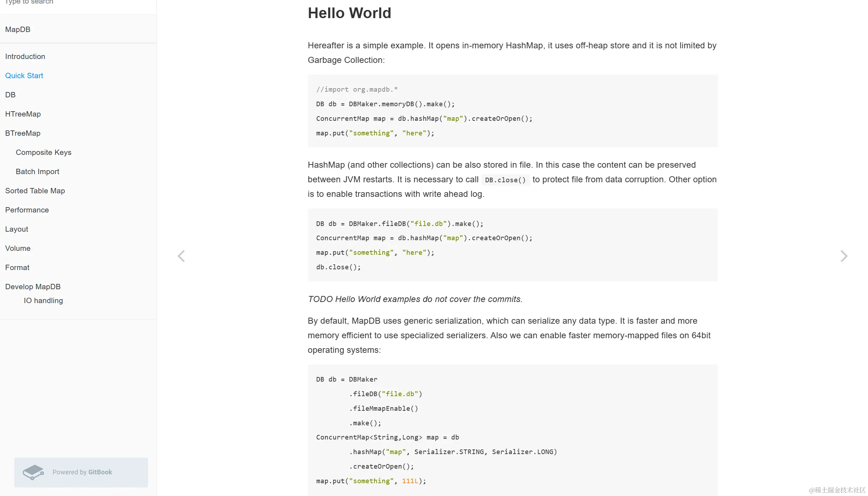The width and height of the screenshot is (868, 496).
Task: Go to previous page with left arrow
Action: [x=181, y=256]
